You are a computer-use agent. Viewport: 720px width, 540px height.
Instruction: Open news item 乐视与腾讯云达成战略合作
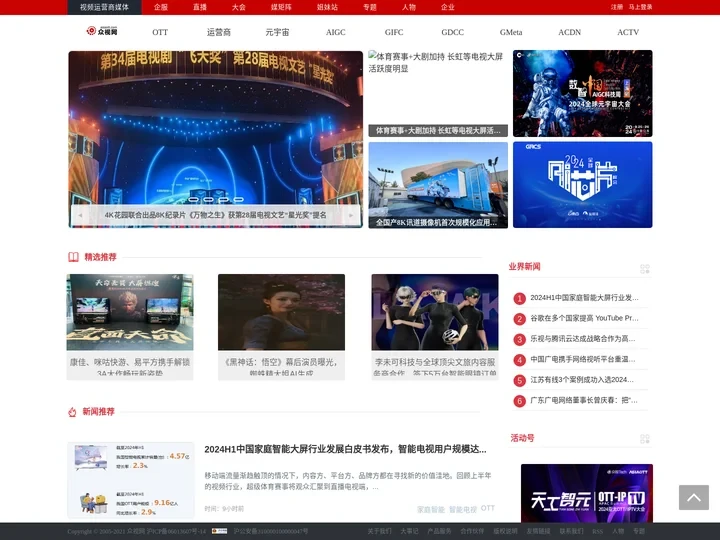coord(583,339)
